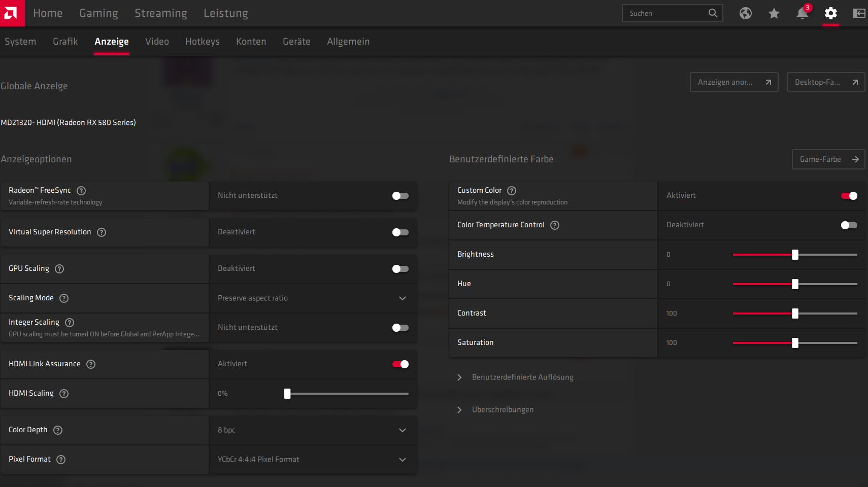The image size is (868, 487).
Task: Show help for Integer Scaling
Action: pyautogui.click(x=70, y=323)
